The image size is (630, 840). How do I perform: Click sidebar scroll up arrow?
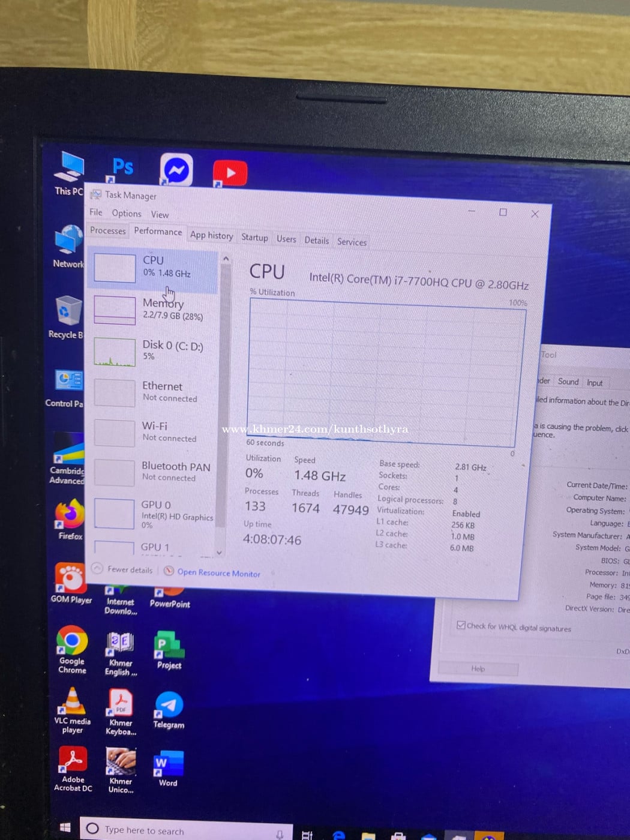point(226,259)
